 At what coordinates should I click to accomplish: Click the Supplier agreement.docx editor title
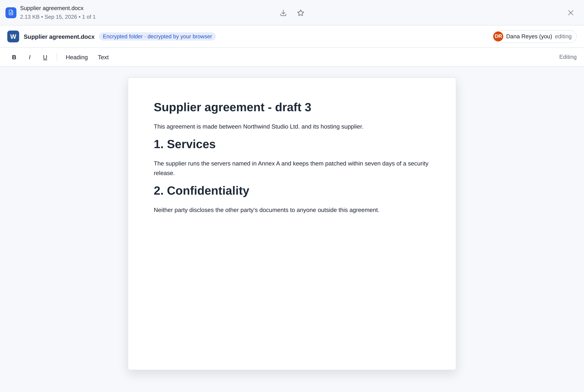pos(59,37)
